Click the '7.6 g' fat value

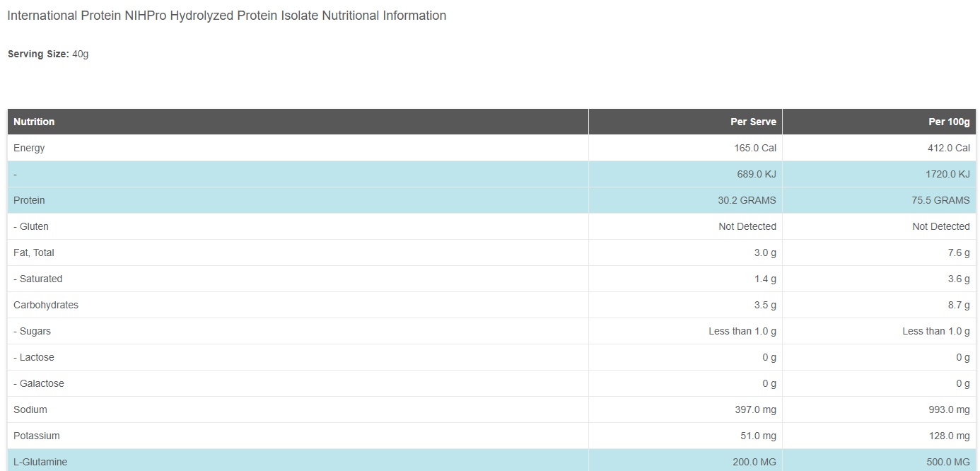coord(959,252)
